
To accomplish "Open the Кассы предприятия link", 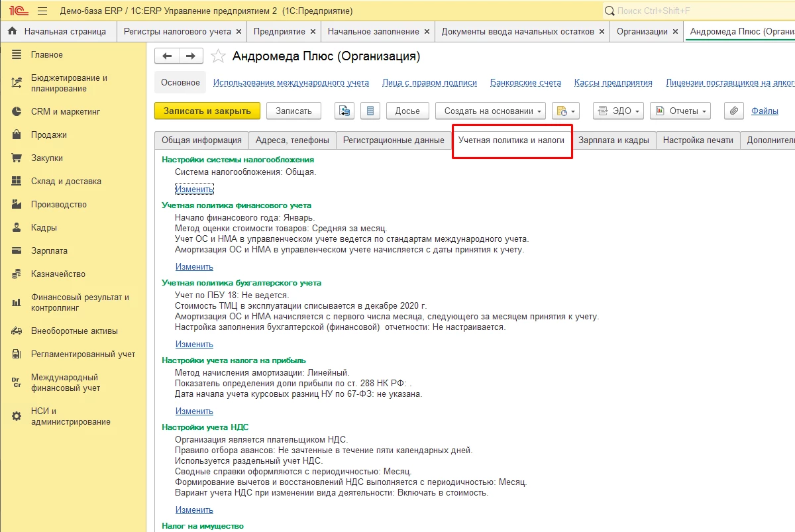I will [613, 83].
